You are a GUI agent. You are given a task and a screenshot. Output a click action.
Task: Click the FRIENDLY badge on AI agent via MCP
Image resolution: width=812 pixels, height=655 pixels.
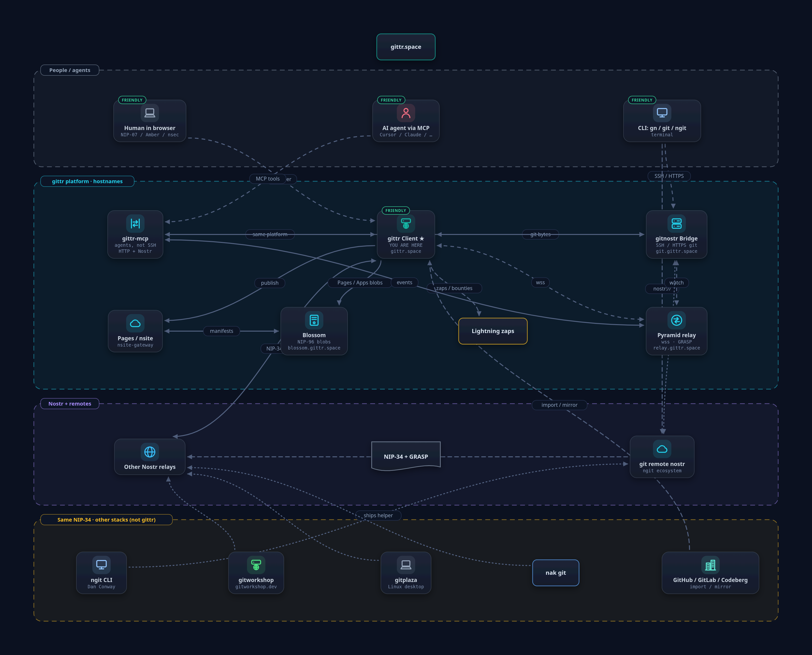(391, 100)
